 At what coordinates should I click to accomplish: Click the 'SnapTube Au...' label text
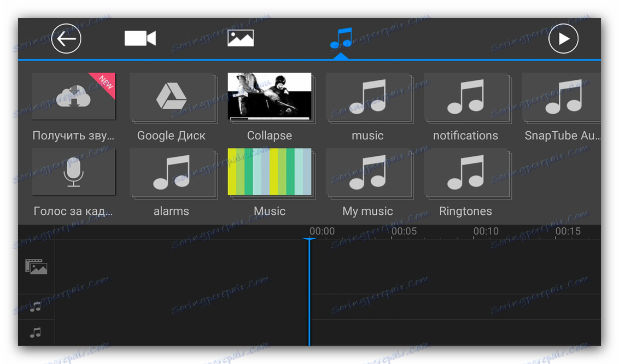coord(562,136)
